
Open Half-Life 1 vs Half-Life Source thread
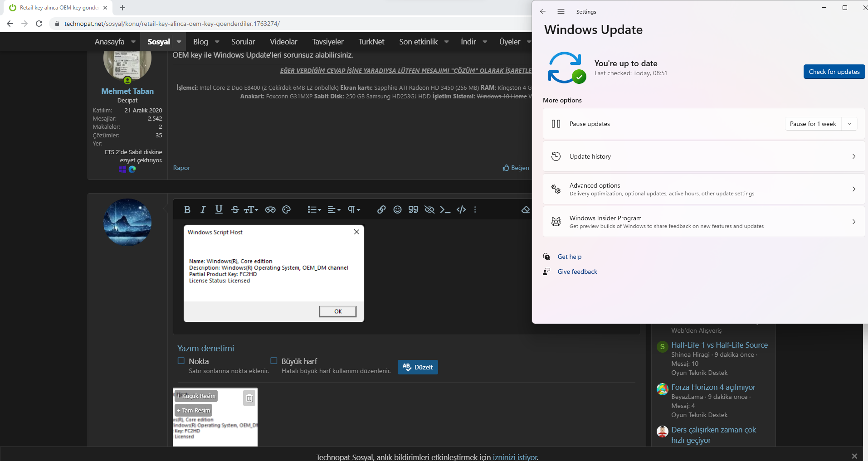(720, 345)
